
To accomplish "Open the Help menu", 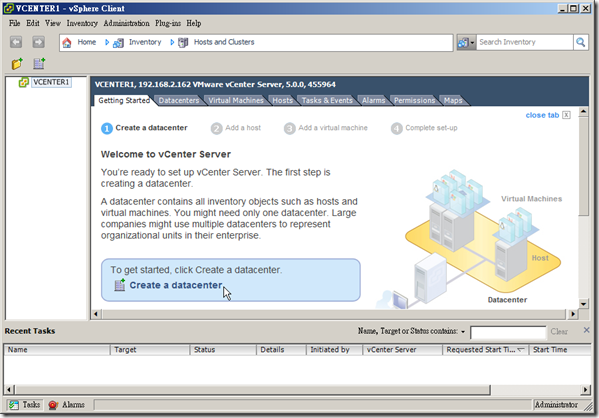I will pos(194,23).
